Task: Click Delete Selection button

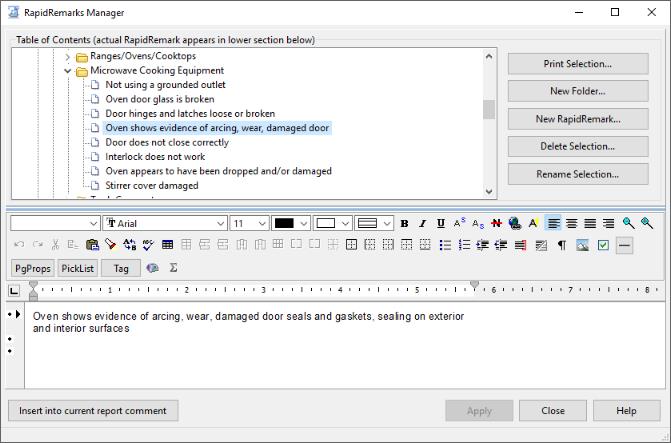Action: click(x=578, y=146)
